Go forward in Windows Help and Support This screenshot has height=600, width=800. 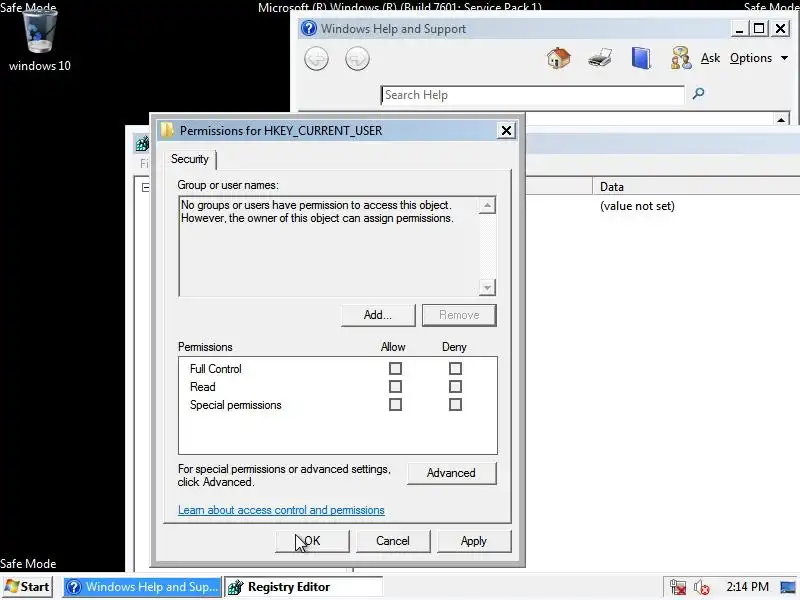pyautogui.click(x=357, y=59)
